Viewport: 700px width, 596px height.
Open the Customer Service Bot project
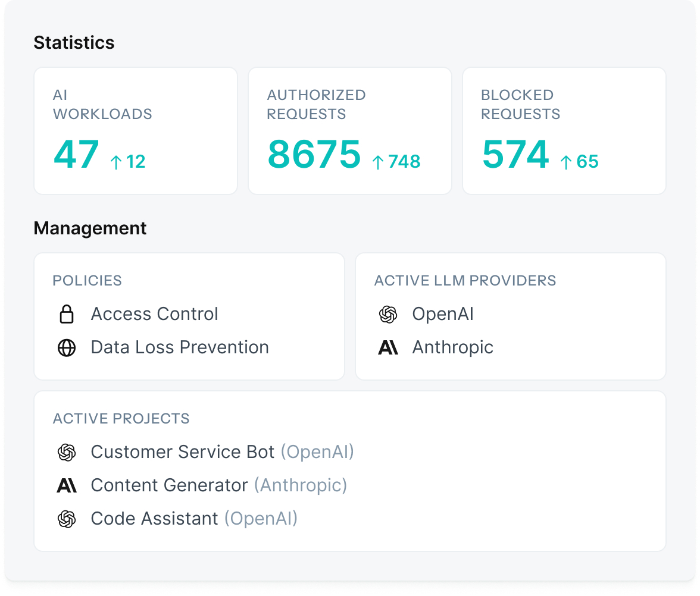tap(182, 452)
